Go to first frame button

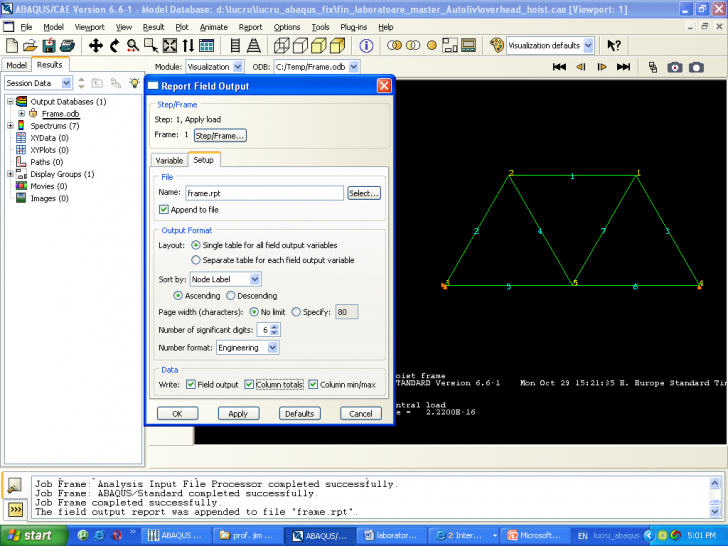(560, 67)
